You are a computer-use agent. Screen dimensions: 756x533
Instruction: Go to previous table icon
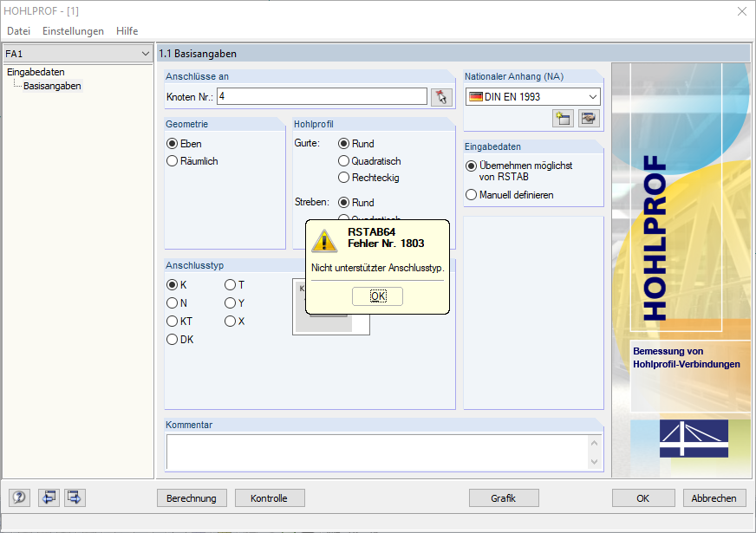tap(49, 497)
